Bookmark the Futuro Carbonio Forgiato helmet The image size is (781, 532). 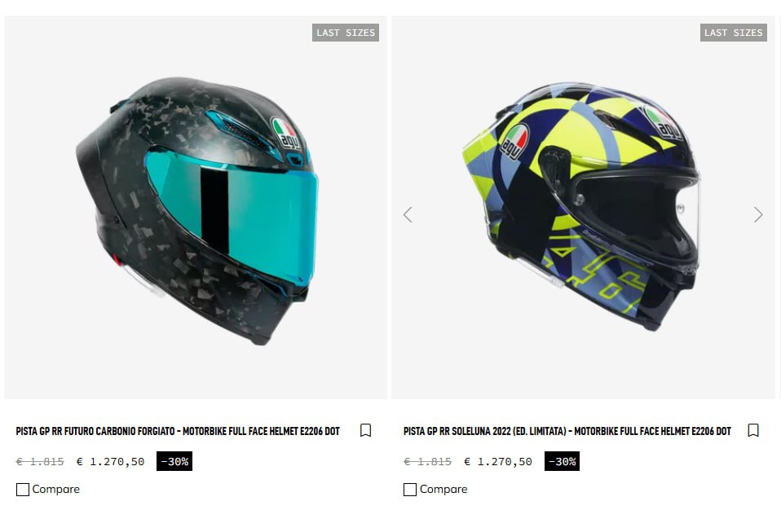pyautogui.click(x=365, y=430)
